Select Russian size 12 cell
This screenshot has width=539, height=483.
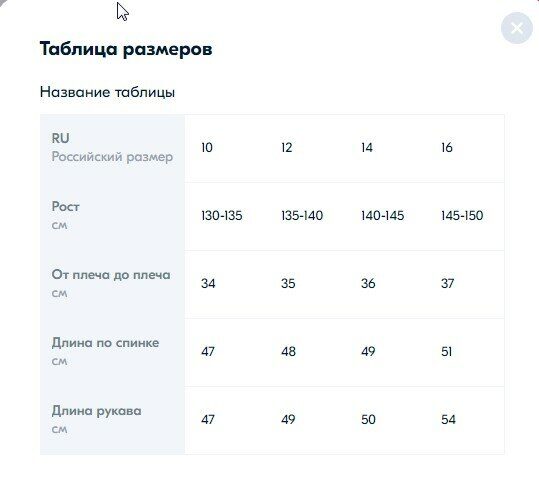coord(287,147)
